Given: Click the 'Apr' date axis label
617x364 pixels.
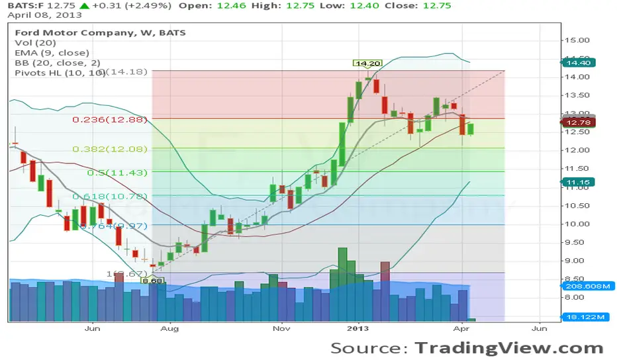Looking at the screenshot, I should tap(461, 328).
